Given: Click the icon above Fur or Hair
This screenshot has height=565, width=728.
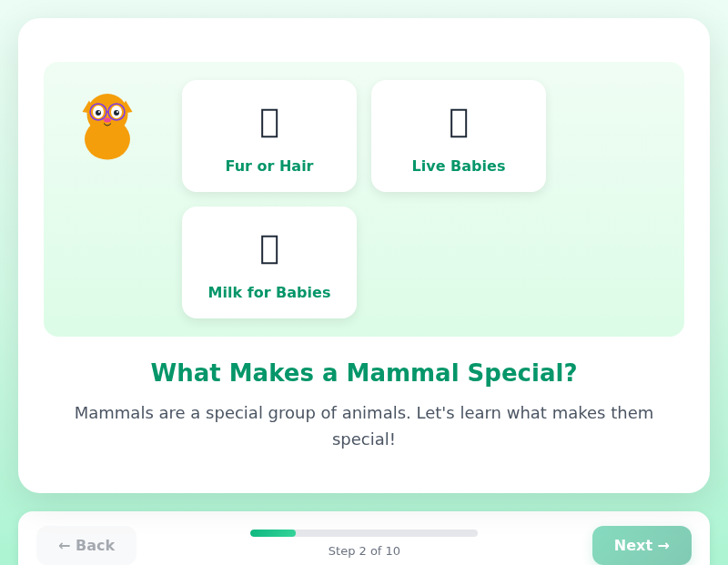Looking at the screenshot, I should [269, 122].
